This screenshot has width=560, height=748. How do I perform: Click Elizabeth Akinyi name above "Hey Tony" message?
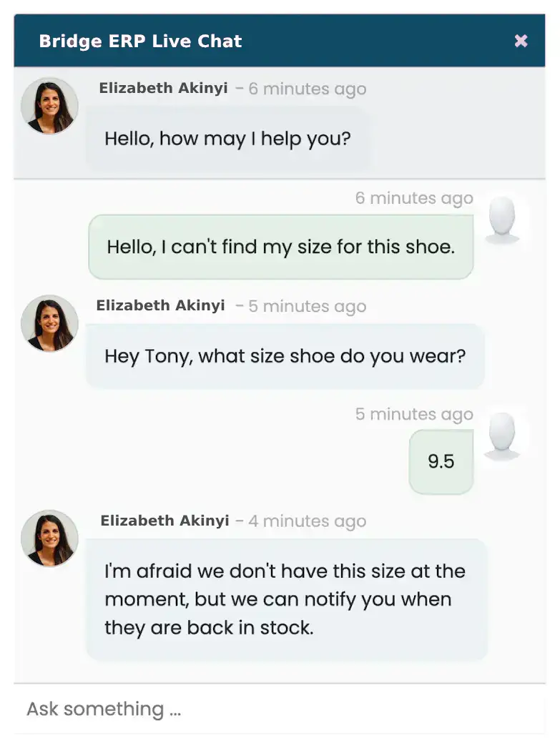160,305
